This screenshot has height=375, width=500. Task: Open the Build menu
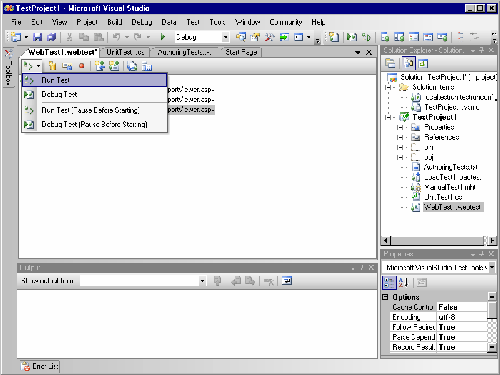click(x=114, y=22)
